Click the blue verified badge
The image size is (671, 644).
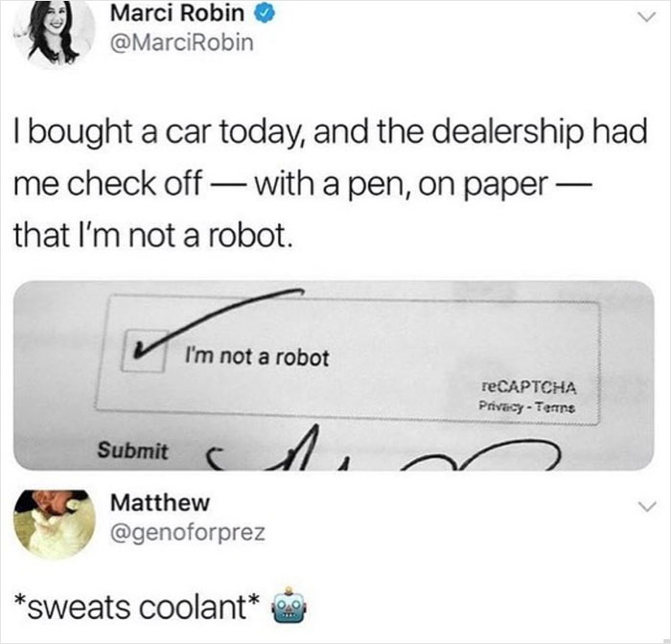(x=265, y=13)
